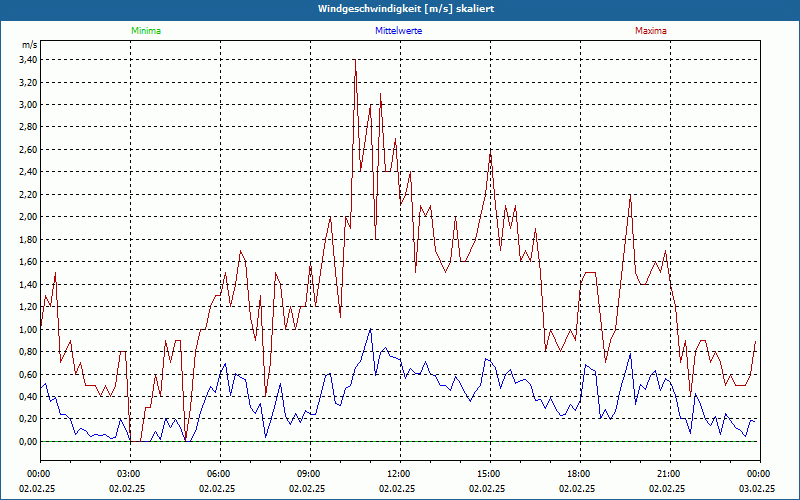Click the 1,40 y-axis value
This screenshot has width=800, height=500.
(x=29, y=284)
